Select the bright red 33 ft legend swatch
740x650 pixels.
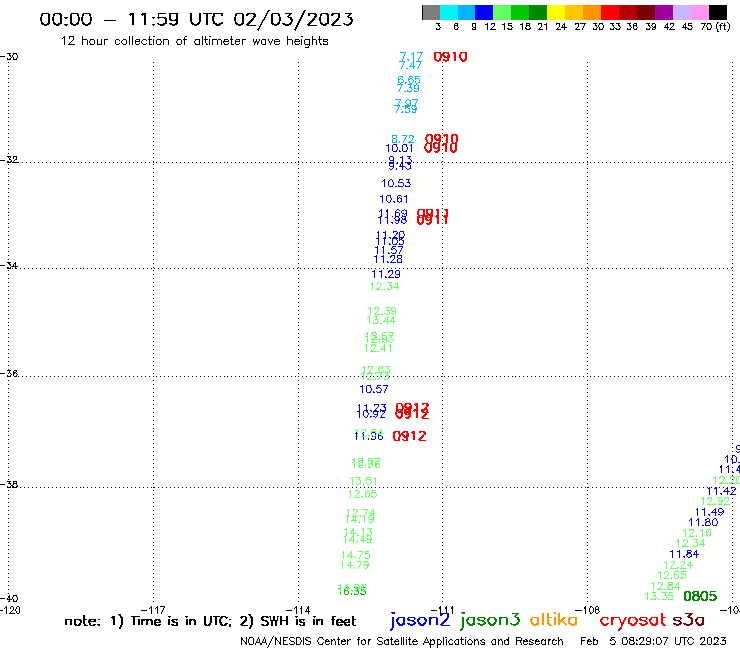point(610,12)
